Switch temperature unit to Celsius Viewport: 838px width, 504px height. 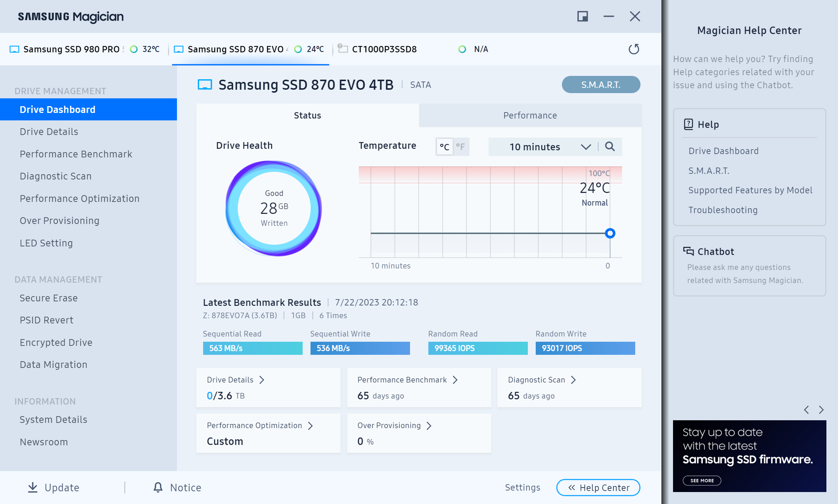[444, 147]
